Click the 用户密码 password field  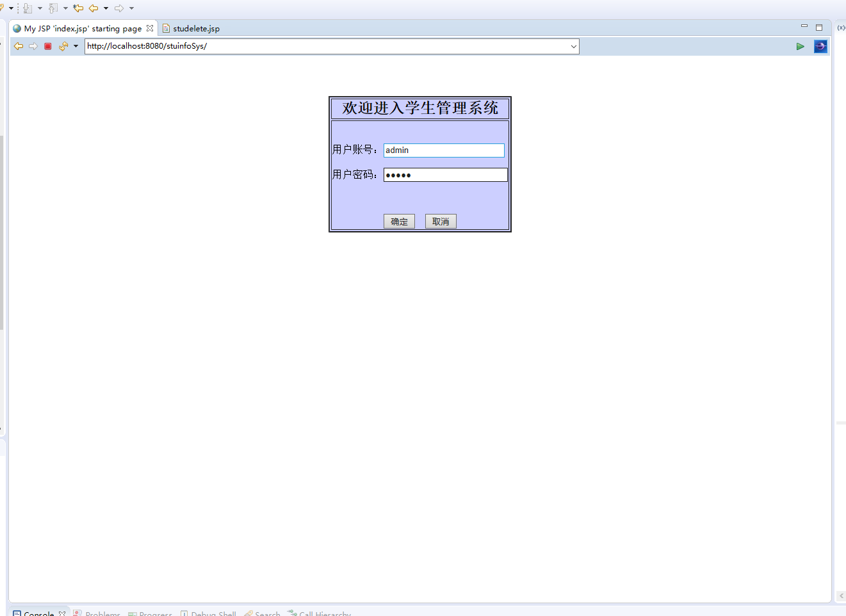coord(446,175)
